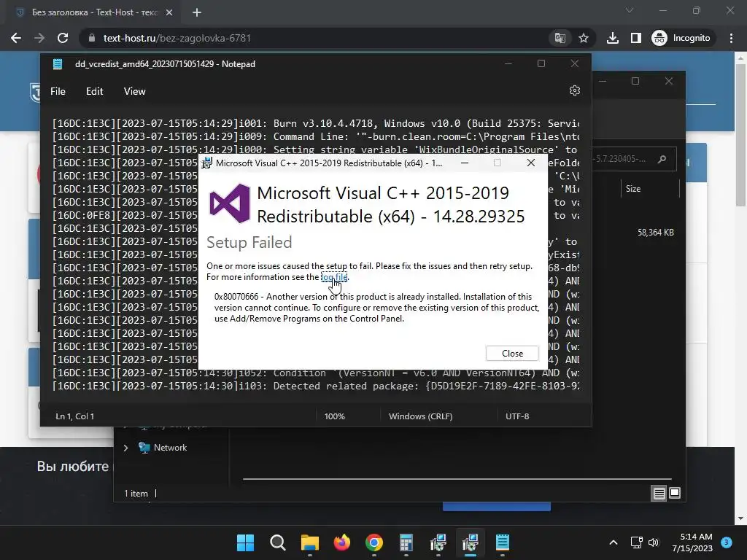
Task: Click the address bar URL
Action: pyautogui.click(x=177, y=38)
